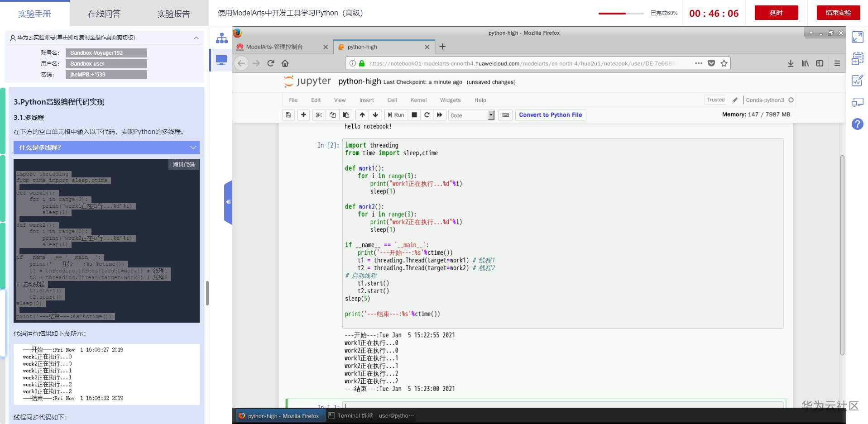Screen dimensions: 868x424
Task: Restart the kernel using the refresh icon
Action: [427, 115]
